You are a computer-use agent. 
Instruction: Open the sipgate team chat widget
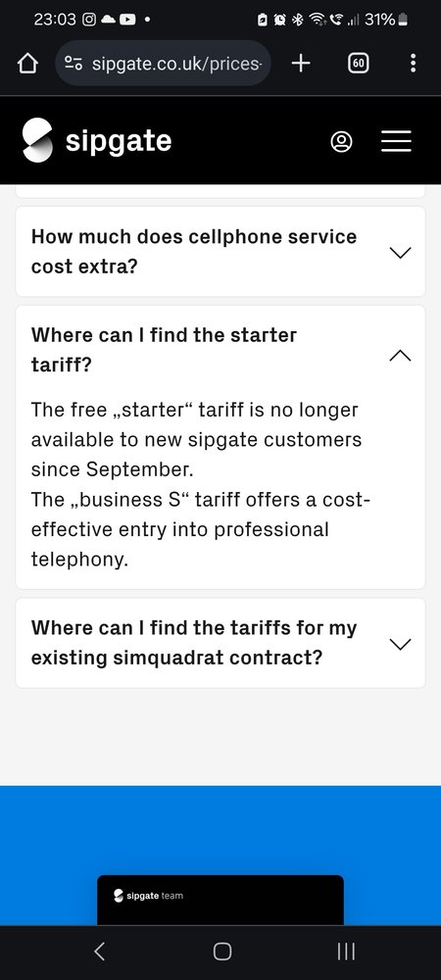tap(220, 900)
